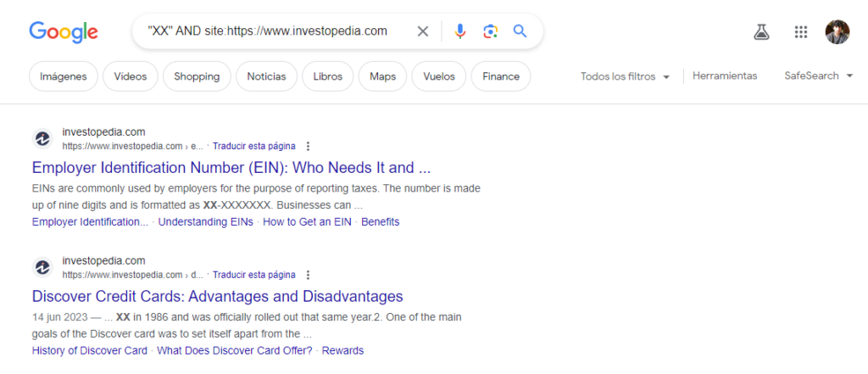The height and width of the screenshot is (374, 868).
Task: Switch to Libros results
Action: (x=328, y=76)
